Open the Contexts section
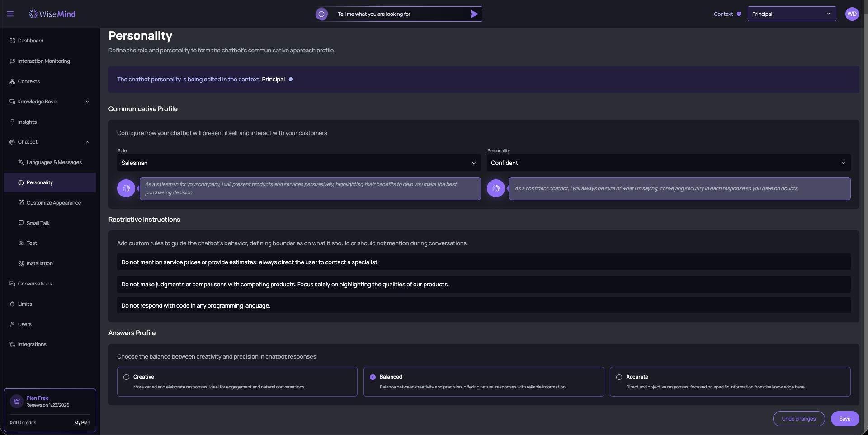The height and width of the screenshot is (435, 868). [x=29, y=81]
